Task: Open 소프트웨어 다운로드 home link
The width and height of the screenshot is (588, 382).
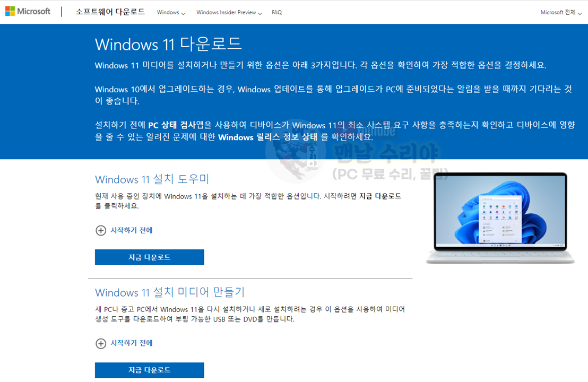Action: click(110, 12)
